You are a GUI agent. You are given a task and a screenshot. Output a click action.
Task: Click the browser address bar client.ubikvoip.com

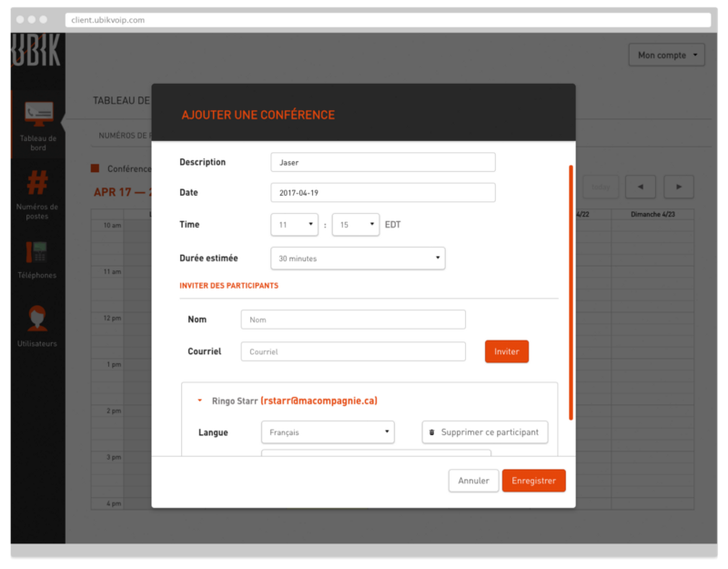388,20
